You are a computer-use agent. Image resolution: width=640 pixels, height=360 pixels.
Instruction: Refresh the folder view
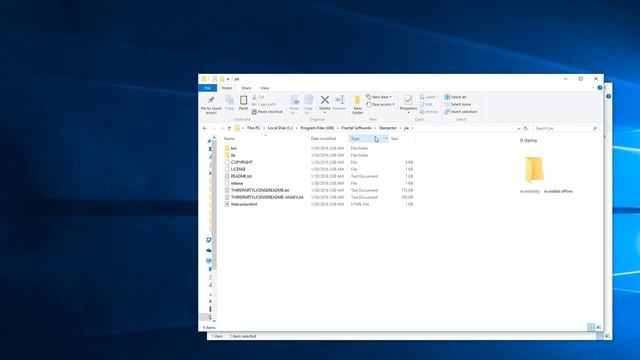526,129
